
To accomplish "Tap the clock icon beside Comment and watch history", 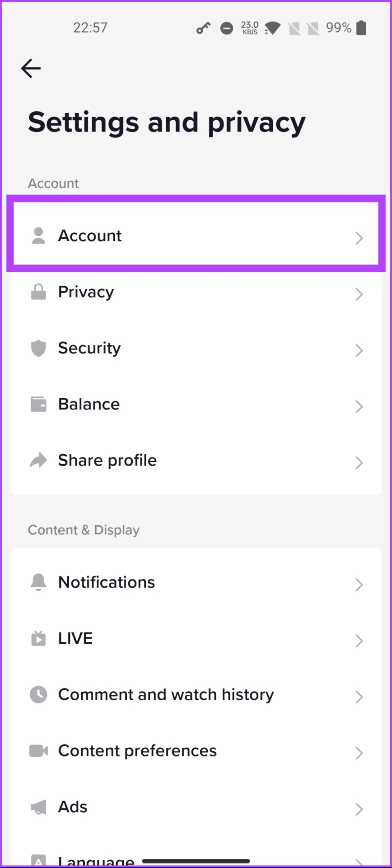I will (x=38, y=694).
